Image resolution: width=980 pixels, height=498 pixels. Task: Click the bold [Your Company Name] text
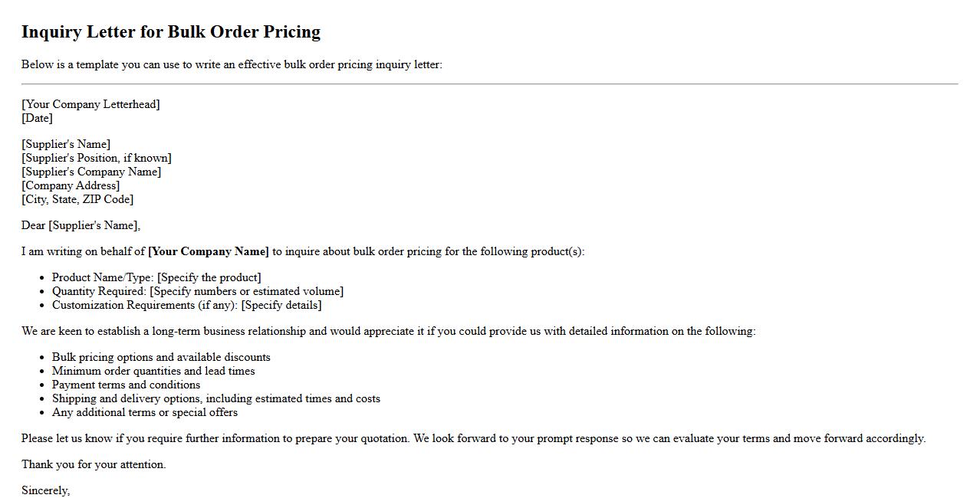[209, 251]
